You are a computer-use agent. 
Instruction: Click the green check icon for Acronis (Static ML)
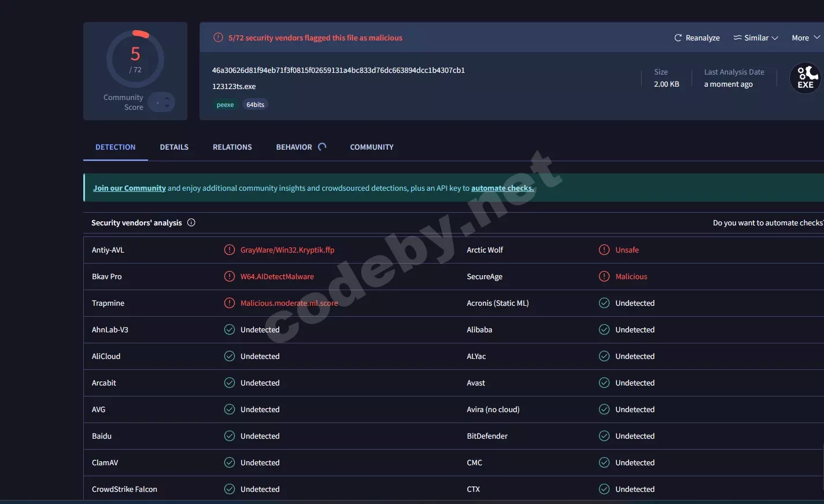click(x=604, y=303)
